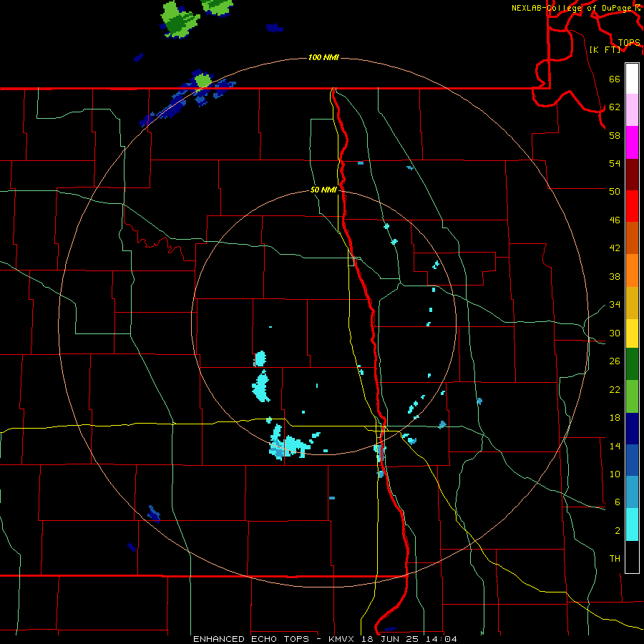The width and height of the screenshot is (644, 644).
Task: Click the "100 NMI" range ring label
Action: coord(323,57)
